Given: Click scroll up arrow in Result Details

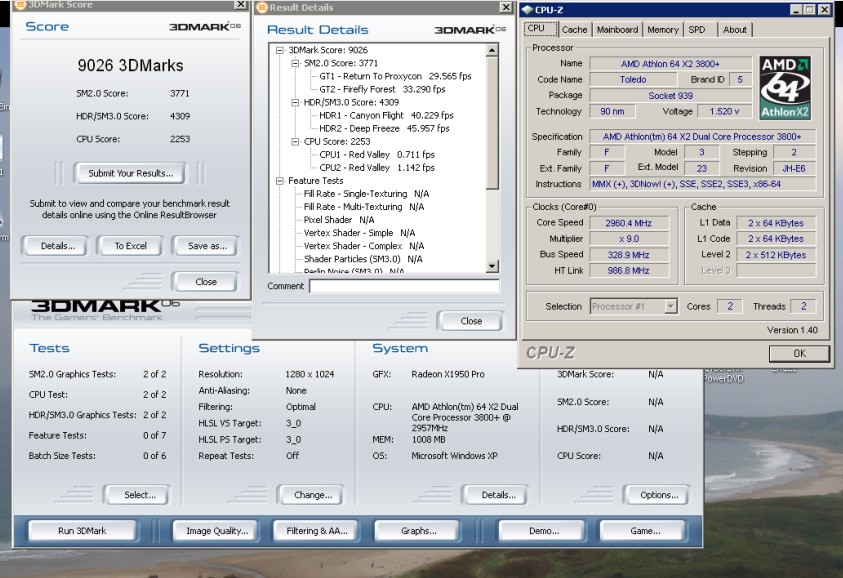Looking at the screenshot, I should pos(492,51).
